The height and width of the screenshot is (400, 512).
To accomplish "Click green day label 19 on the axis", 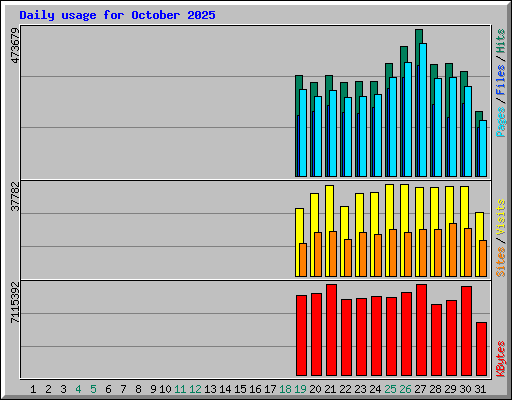I will pyautogui.click(x=300, y=389).
